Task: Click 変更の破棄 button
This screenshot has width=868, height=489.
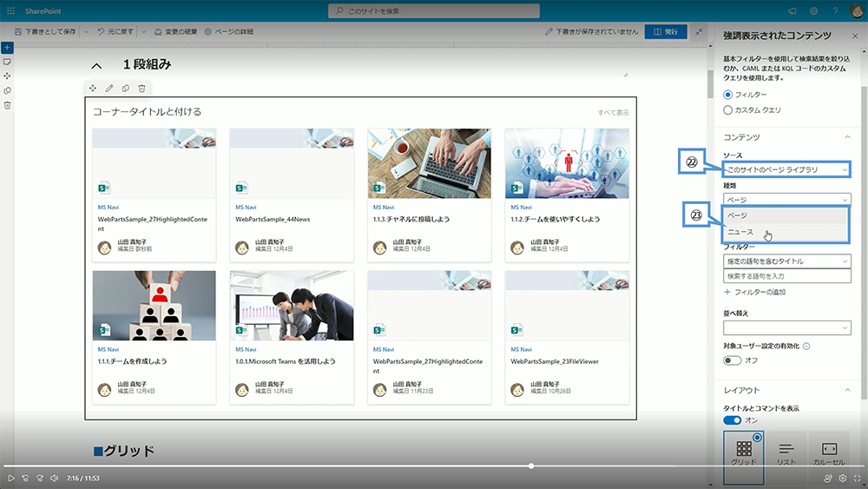Action: pos(175,31)
